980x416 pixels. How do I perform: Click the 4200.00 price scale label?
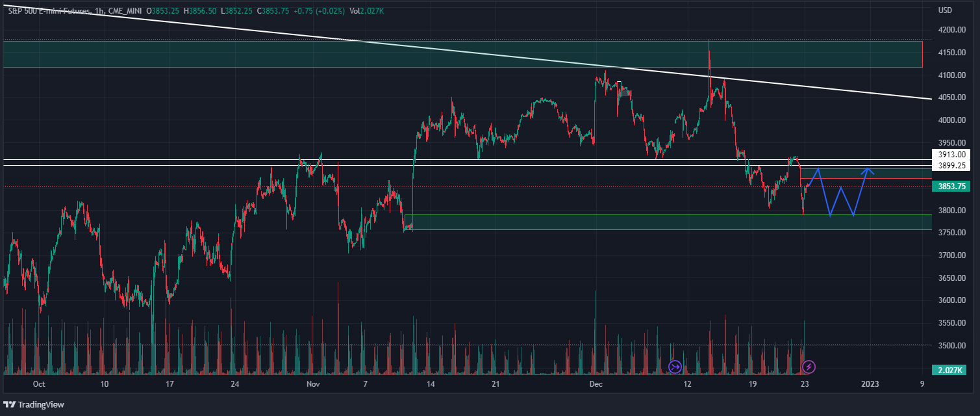tap(951, 30)
